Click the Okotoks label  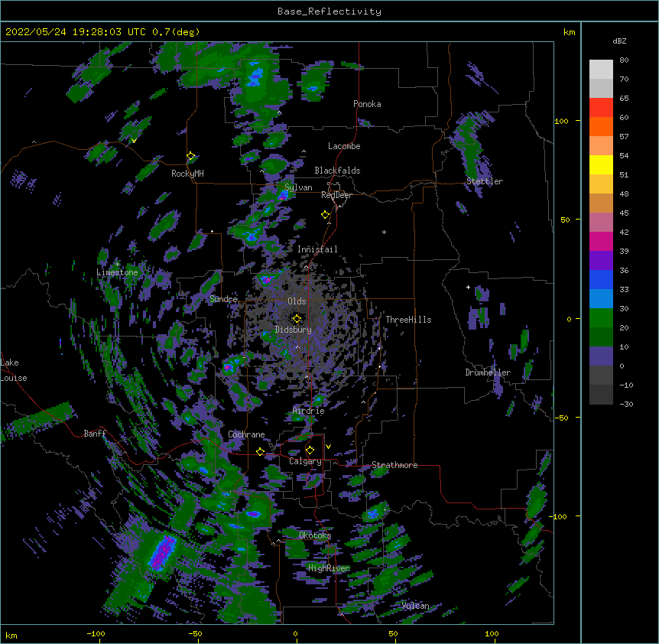click(x=315, y=535)
